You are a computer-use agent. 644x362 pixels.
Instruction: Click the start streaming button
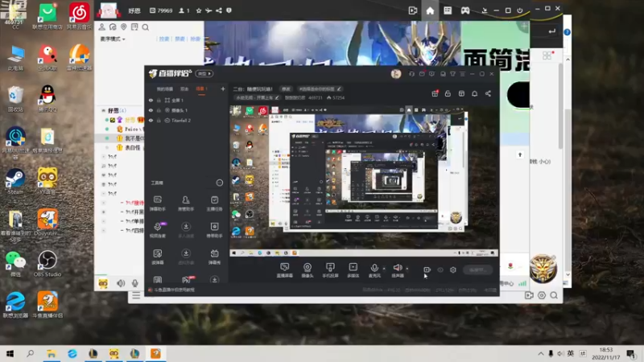click(477, 269)
